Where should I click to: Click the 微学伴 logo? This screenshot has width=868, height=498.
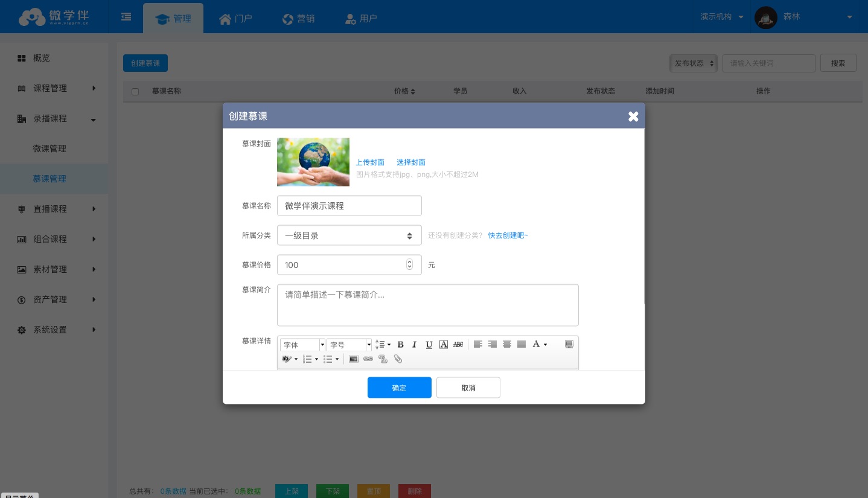(54, 18)
